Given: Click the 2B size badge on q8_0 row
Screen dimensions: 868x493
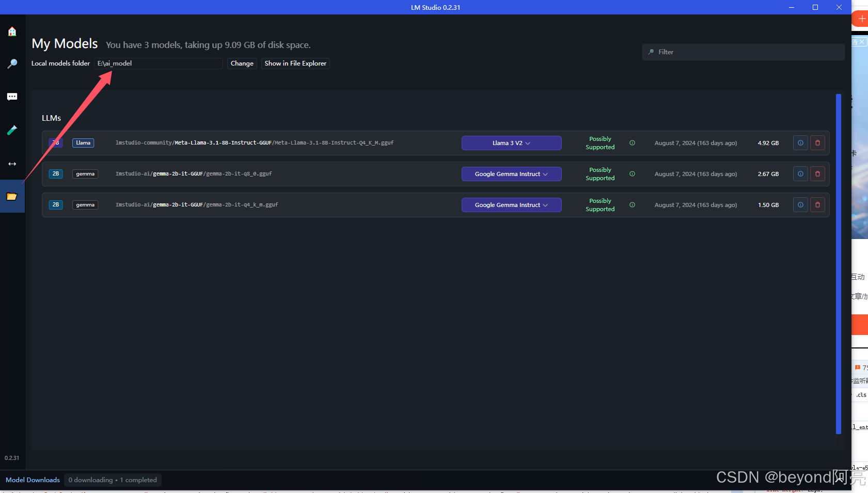Looking at the screenshot, I should click(56, 174).
